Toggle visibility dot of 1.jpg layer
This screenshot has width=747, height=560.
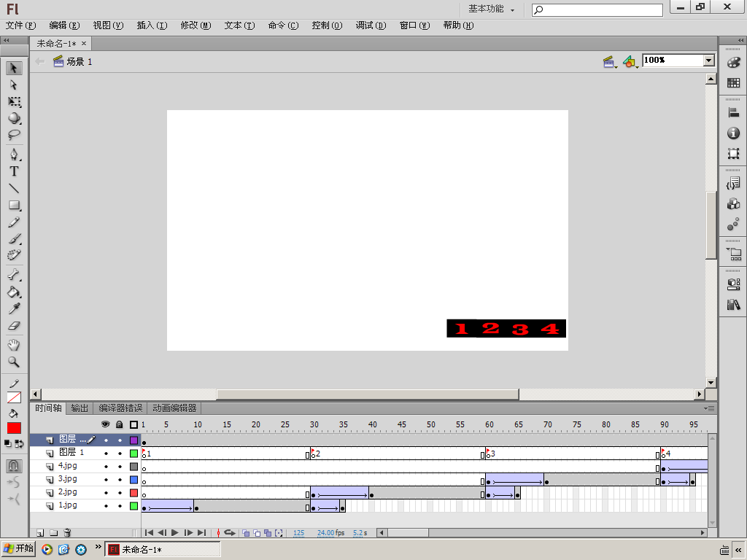coord(106,506)
